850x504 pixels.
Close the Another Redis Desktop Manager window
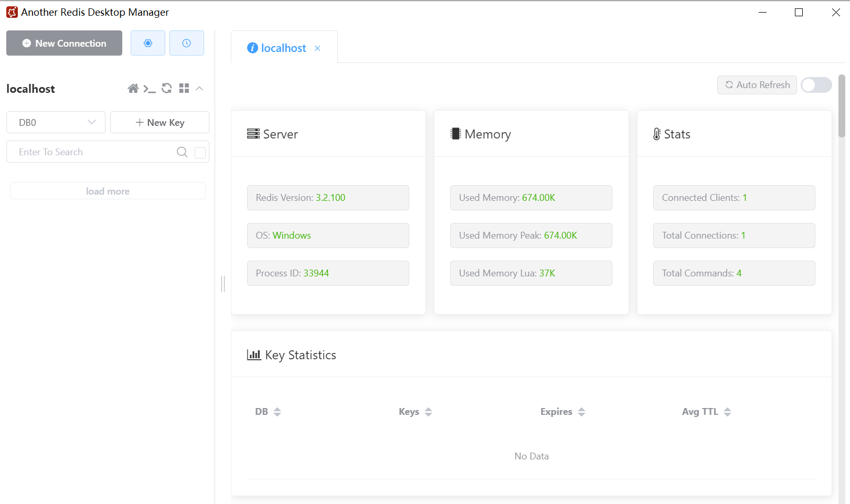click(x=836, y=12)
